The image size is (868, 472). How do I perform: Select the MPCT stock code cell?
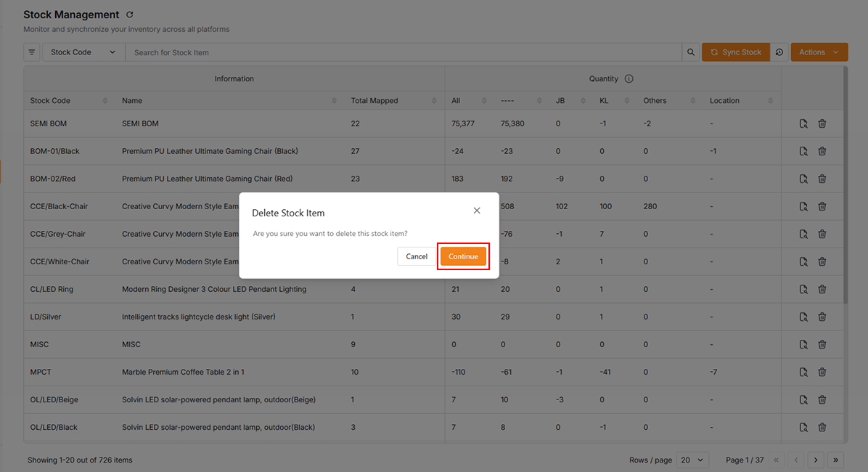point(41,373)
